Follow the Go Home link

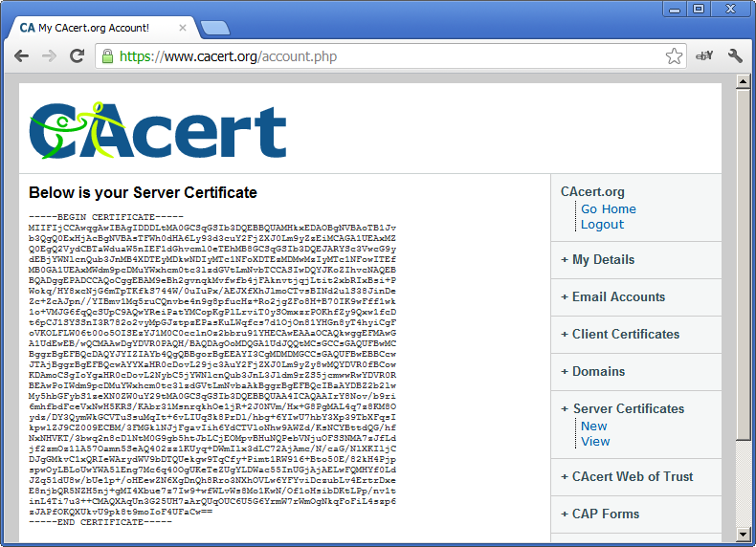point(608,209)
